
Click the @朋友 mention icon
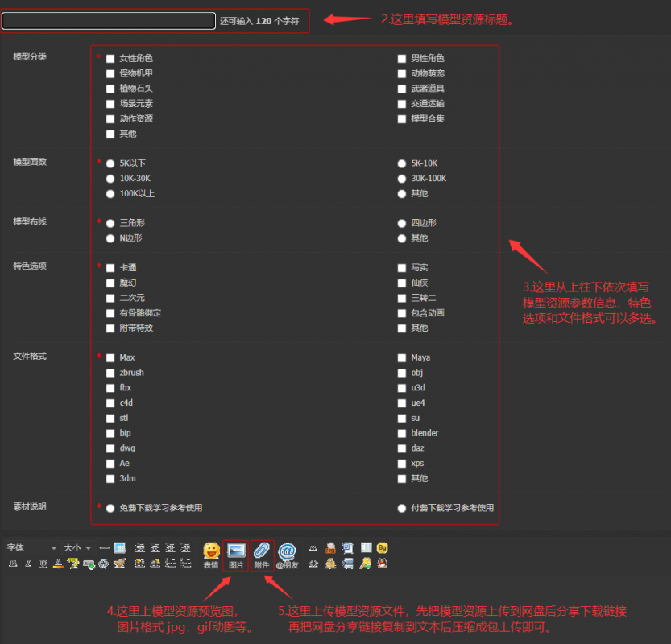tap(287, 555)
